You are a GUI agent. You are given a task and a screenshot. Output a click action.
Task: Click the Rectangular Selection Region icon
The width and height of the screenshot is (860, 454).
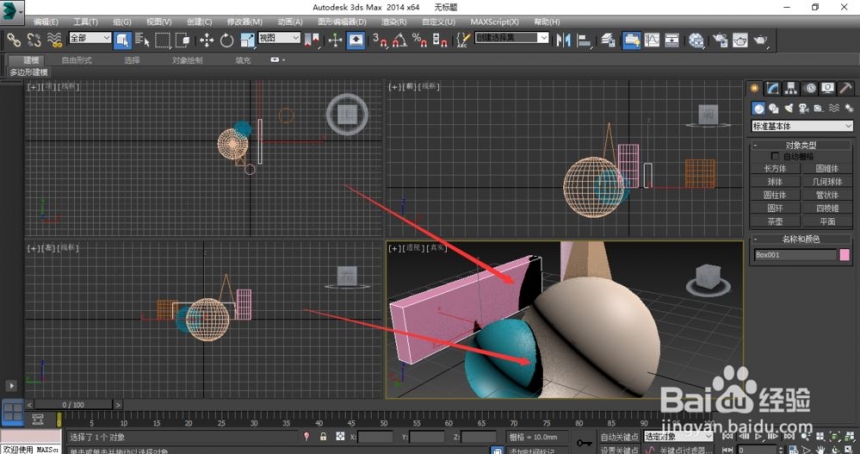click(162, 40)
